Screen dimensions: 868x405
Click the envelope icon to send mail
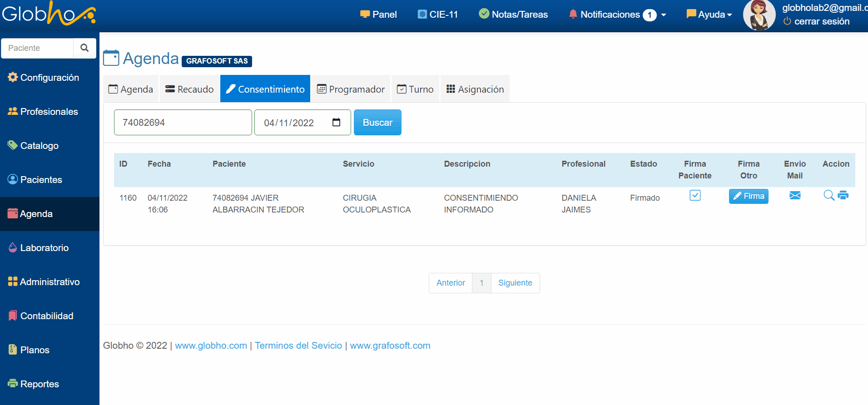[794, 195]
